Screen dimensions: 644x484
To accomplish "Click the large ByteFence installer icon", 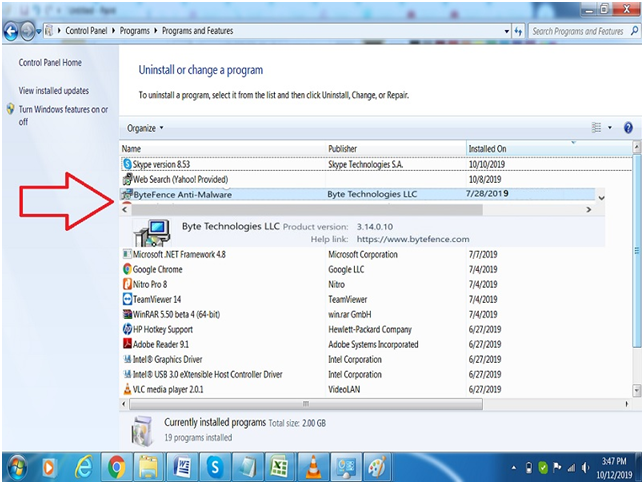I will (152, 233).
